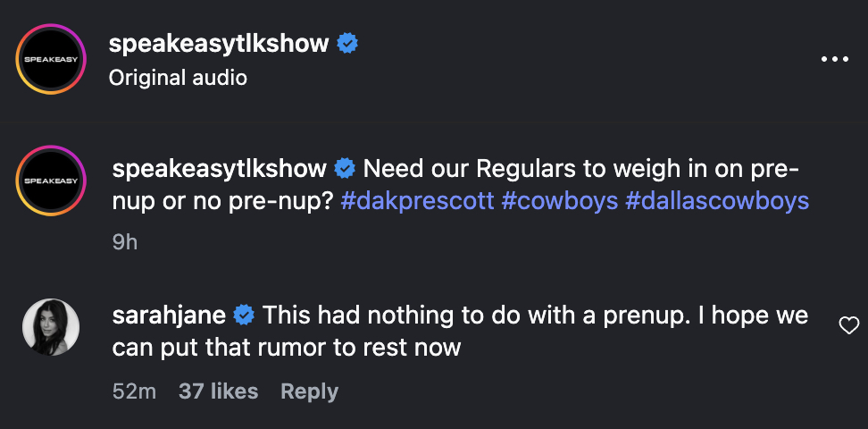The image size is (868, 429).
Task: Open the #cowboys hashtag
Action: pyautogui.click(x=559, y=200)
